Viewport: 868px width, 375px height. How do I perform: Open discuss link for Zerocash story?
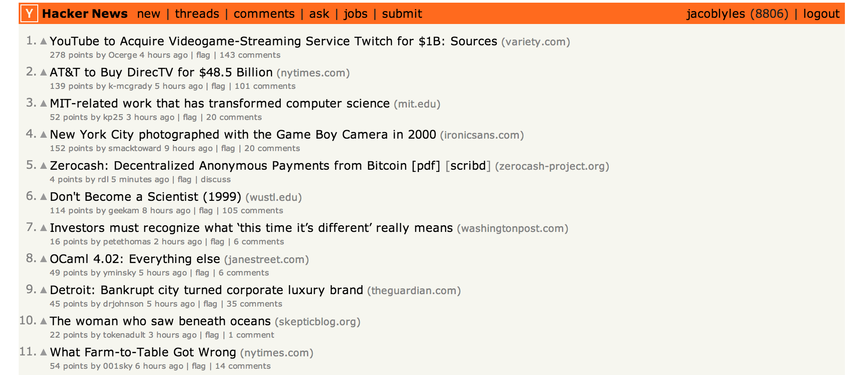tap(215, 180)
